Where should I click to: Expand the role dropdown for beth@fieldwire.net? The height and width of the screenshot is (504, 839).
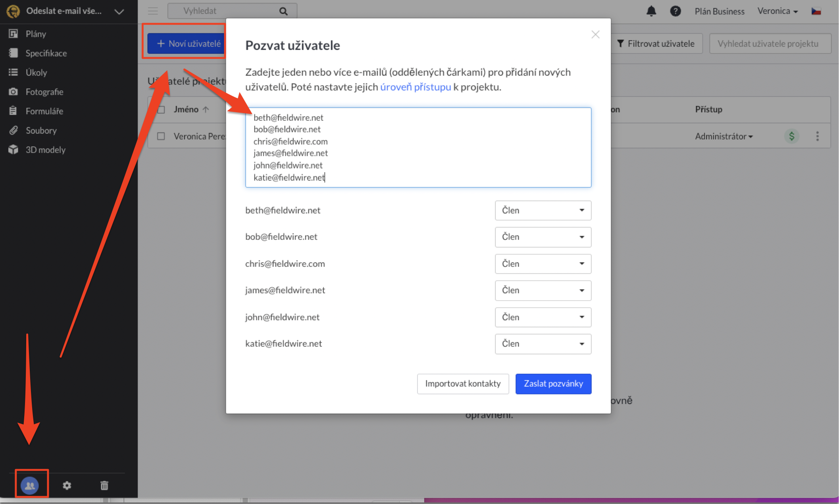[x=543, y=210]
